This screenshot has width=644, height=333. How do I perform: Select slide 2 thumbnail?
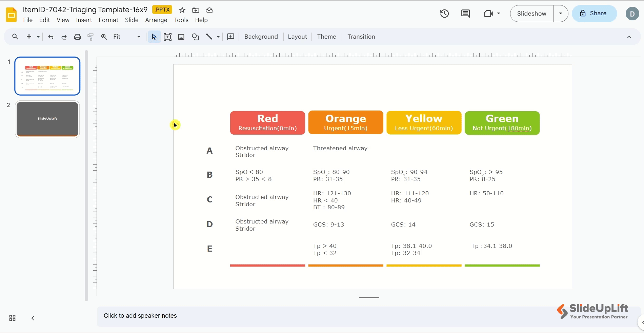47,119
